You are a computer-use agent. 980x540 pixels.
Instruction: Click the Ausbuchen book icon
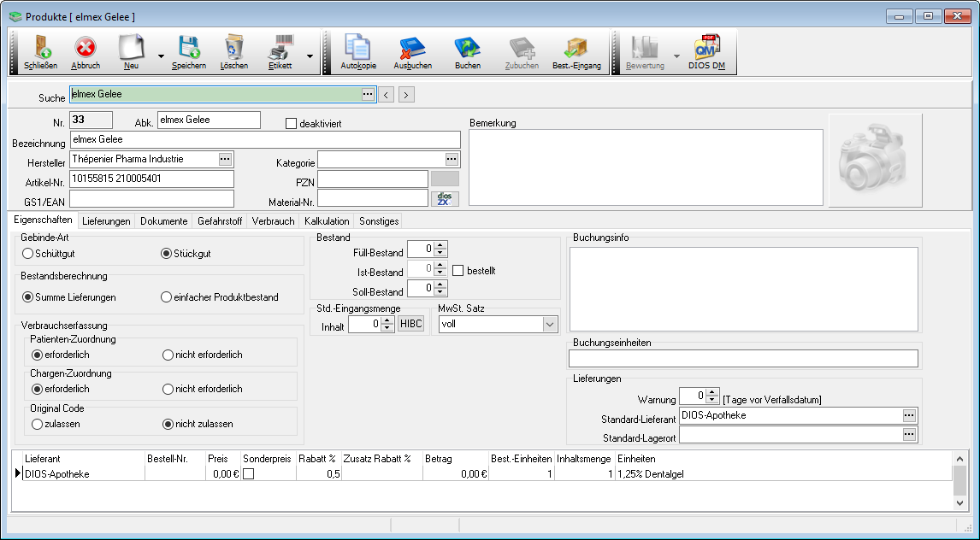(x=412, y=48)
